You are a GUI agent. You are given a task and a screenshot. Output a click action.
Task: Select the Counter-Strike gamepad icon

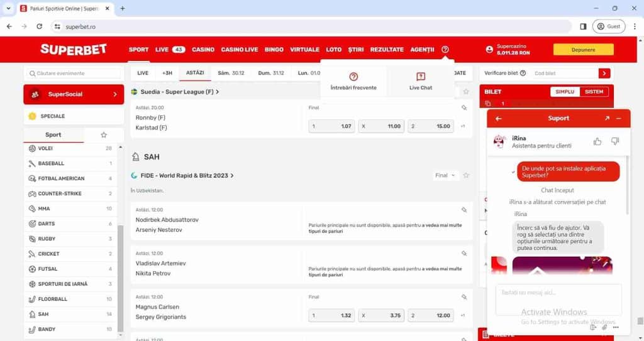click(x=32, y=193)
